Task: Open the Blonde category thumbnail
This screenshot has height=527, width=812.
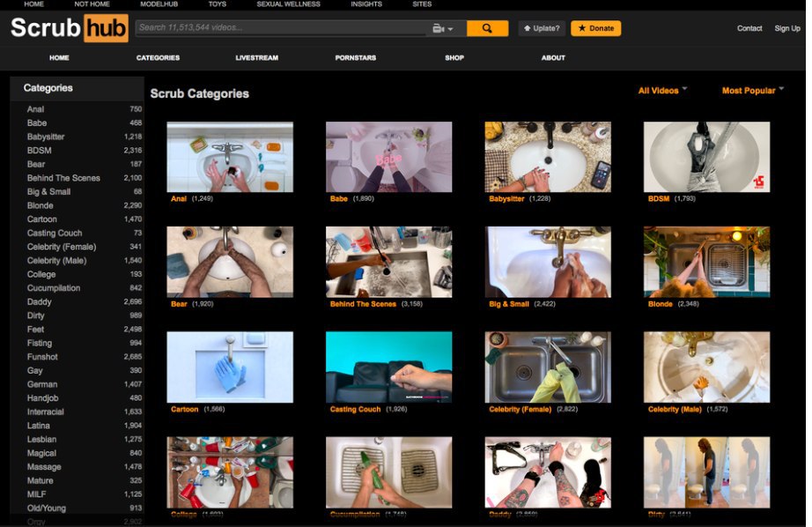Action: [x=707, y=262]
